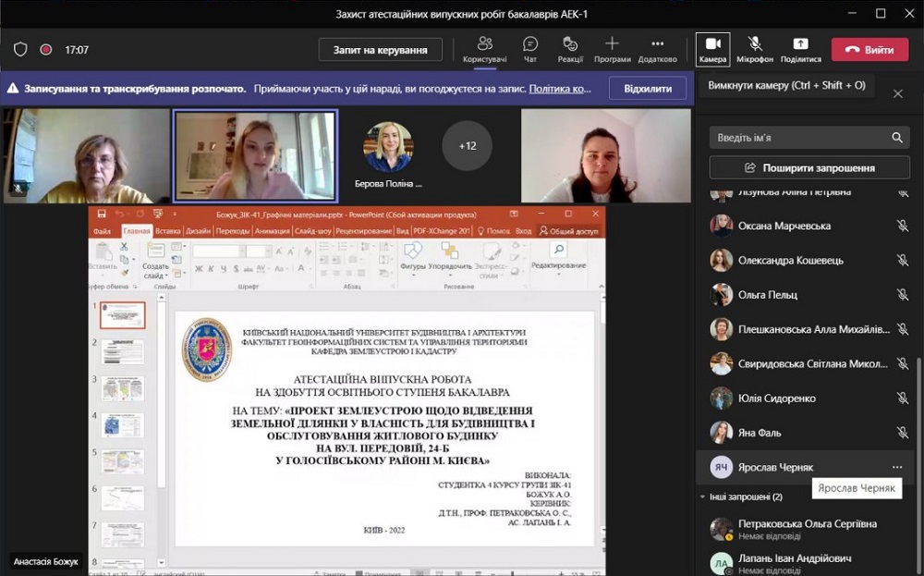
Task: Select slide 3 thumbnail
Action: 123,388
